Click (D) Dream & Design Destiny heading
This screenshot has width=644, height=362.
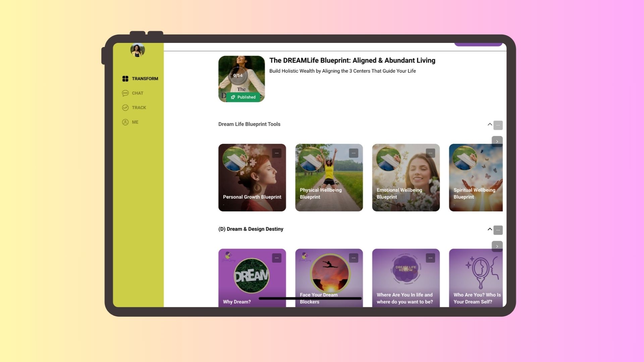(x=251, y=229)
